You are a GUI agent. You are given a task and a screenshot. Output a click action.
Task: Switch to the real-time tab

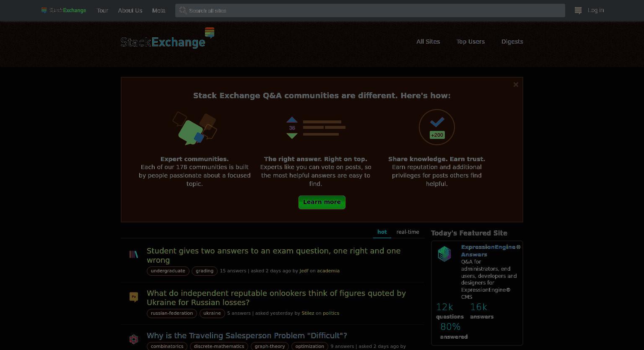(x=408, y=232)
